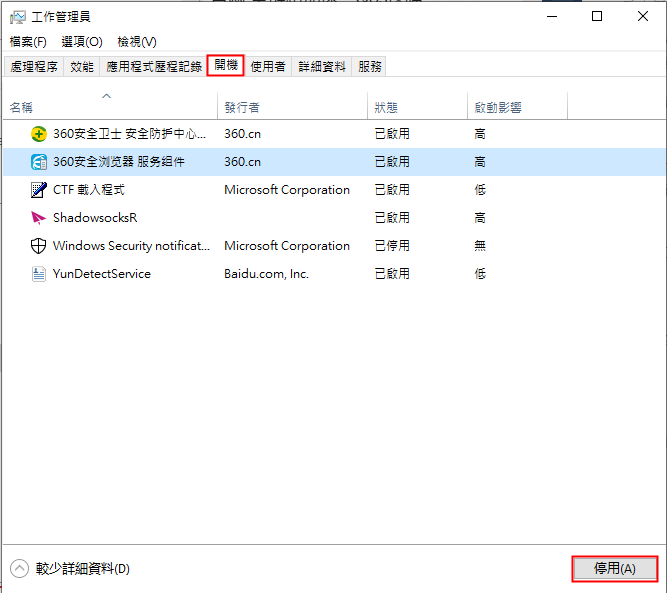Click the CTF 載入程式 pen icon
667x593 pixels.
(39, 190)
